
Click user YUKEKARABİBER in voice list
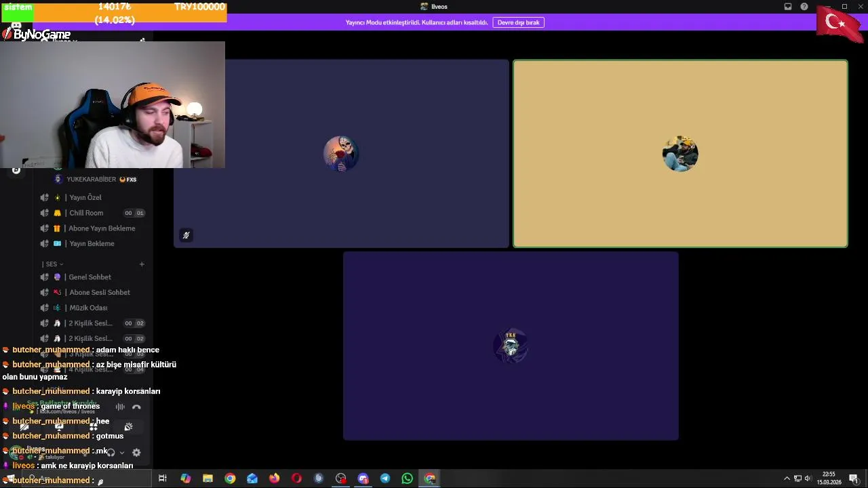click(x=91, y=180)
